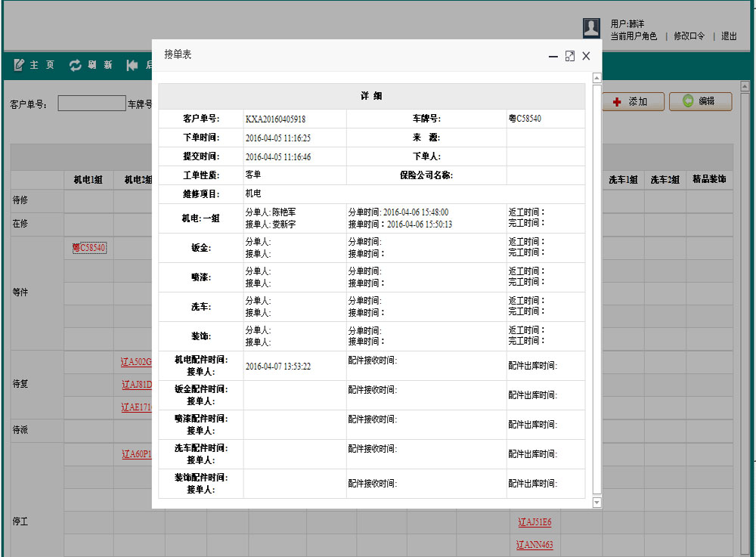
Task: Click the back arrow icon in toolbar
Action: coord(132,65)
